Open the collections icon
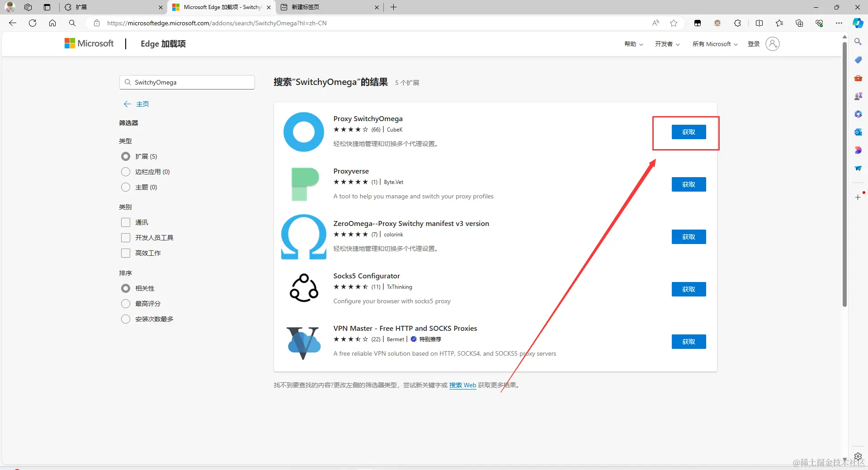 [799, 23]
